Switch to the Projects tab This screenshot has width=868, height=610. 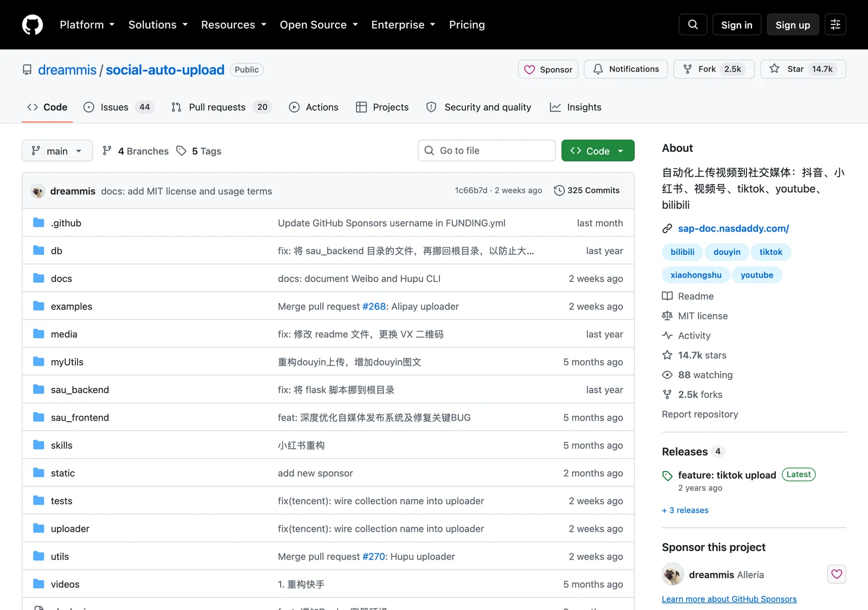tap(382, 107)
